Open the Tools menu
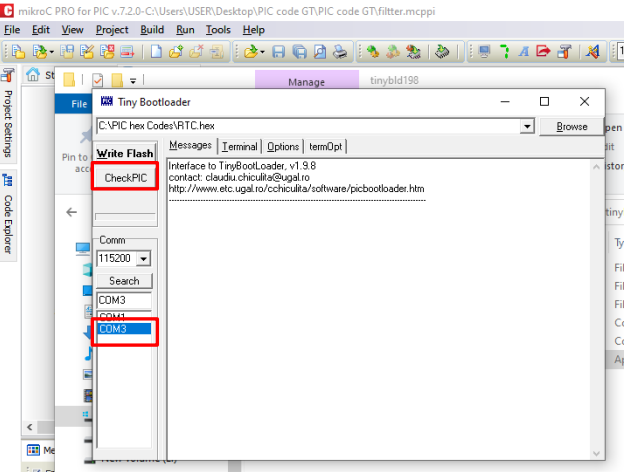 (x=218, y=30)
